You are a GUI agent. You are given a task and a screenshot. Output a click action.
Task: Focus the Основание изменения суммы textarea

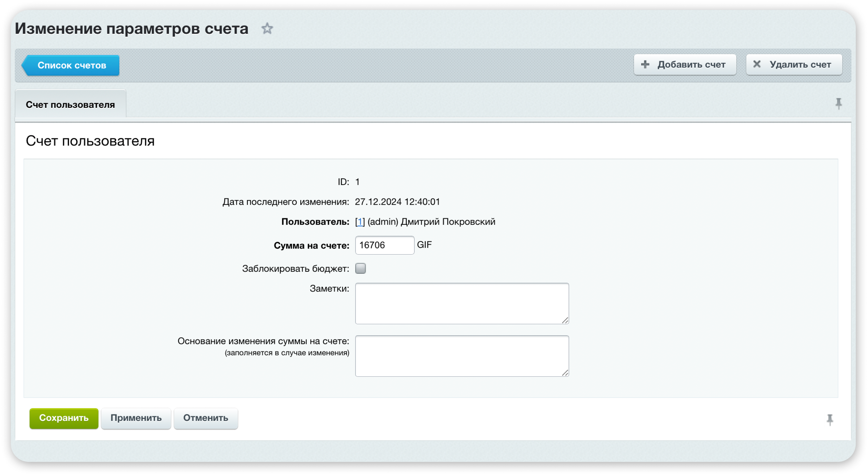pyautogui.click(x=462, y=356)
